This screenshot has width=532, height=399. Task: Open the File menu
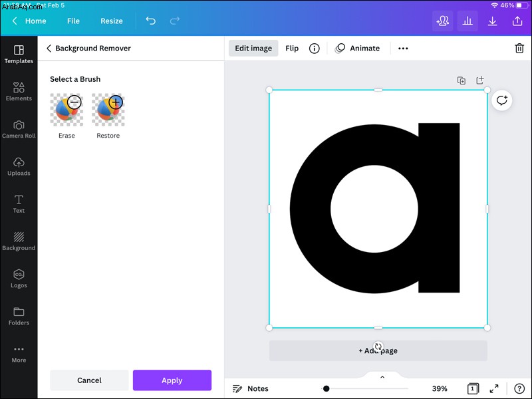tap(73, 21)
